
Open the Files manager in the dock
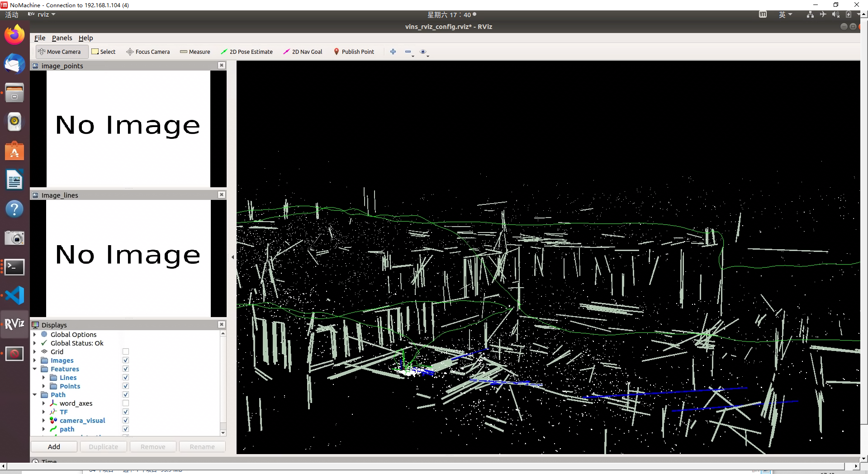pos(14,93)
